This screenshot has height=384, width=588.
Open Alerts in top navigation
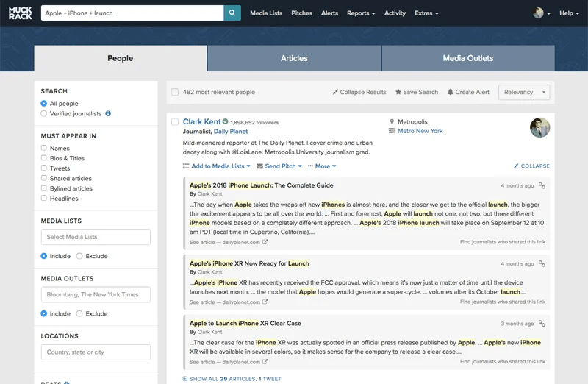coord(329,13)
